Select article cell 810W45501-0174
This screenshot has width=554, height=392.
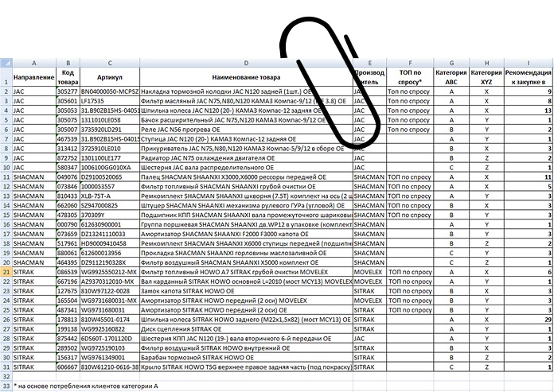[110, 320]
